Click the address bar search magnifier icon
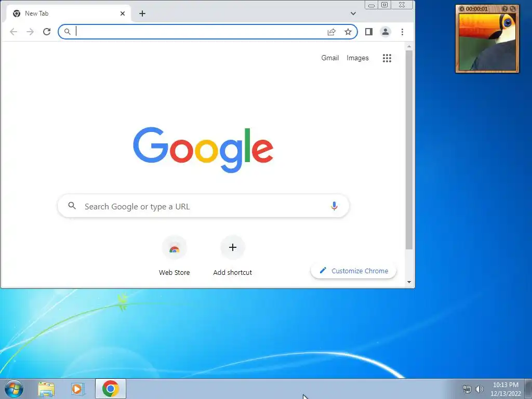Image resolution: width=532 pixels, height=399 pixels. [68, 32]
